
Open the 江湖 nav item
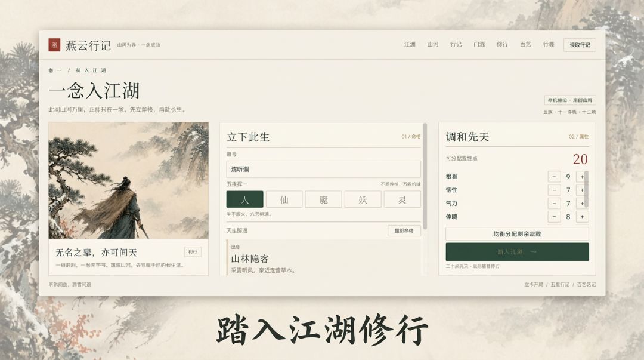(410, 44)
